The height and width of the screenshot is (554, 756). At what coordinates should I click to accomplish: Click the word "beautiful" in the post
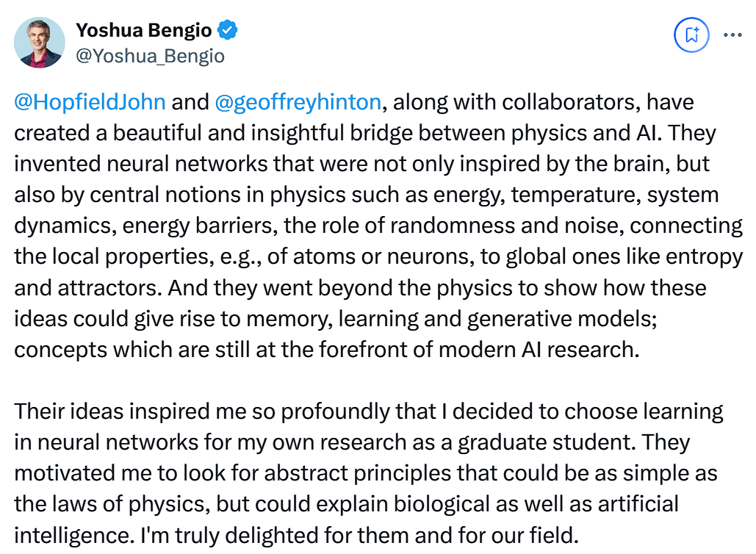click(157, 133)
